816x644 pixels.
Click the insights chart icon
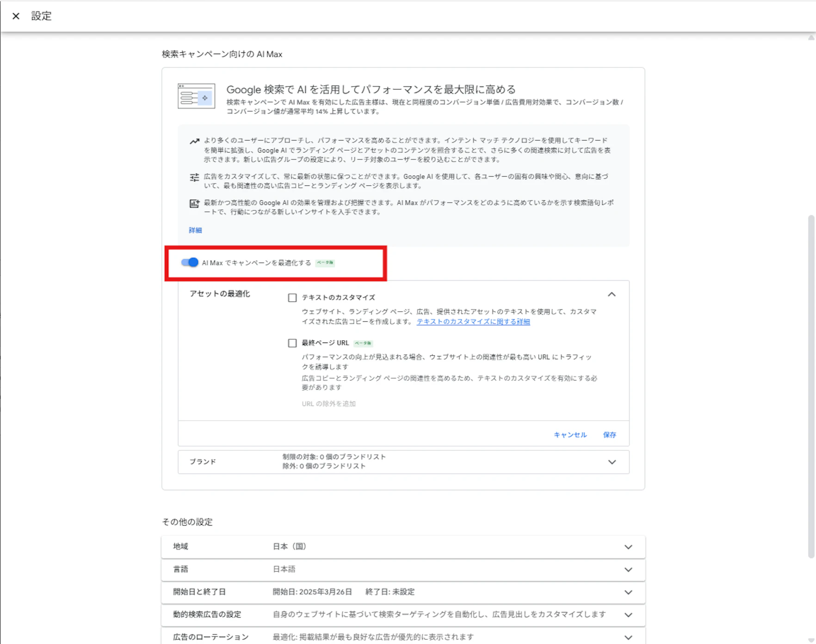click(194, 203)
